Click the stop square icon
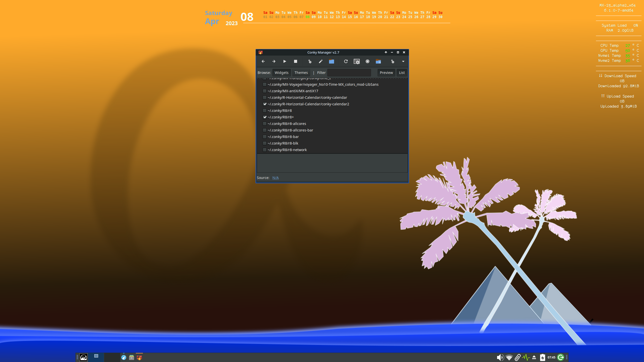The height and width of the screenshot is (362, 644). [x=296, y=61]
